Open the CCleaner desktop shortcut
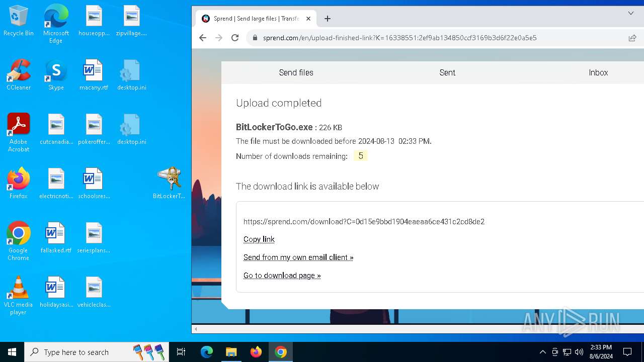The height and width of the screenshot is (362, 644). [19, 75]
